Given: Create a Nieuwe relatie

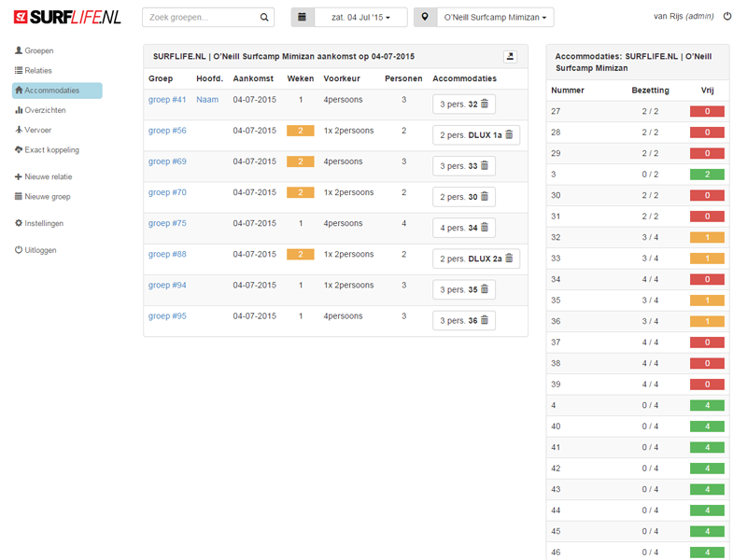Looking at the screenshot, I should coord(43,176).
